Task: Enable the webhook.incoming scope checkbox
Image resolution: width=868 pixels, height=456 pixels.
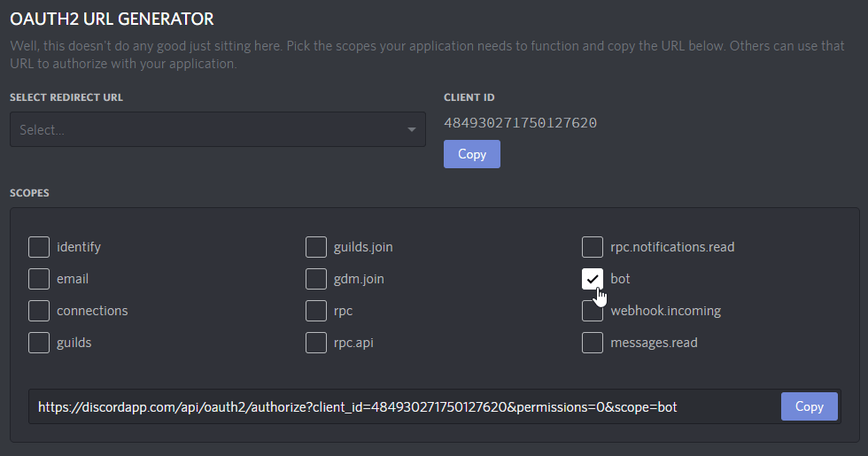Action: click(593, 311)
